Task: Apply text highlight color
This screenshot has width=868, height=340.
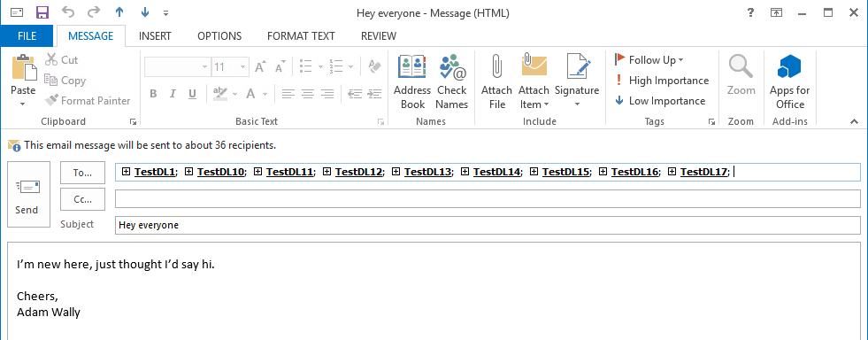Action: click(x=219, y=94)
